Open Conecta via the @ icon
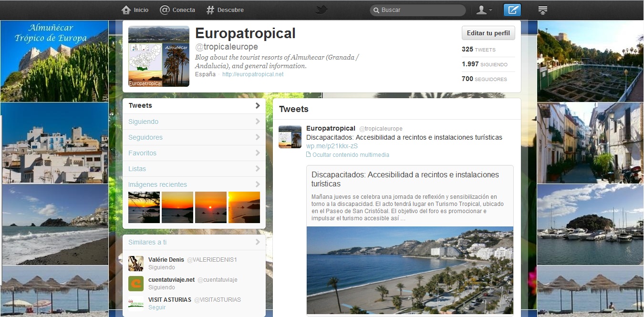The image size is (644, 317). pyautogui.click(x=165, y=10)
